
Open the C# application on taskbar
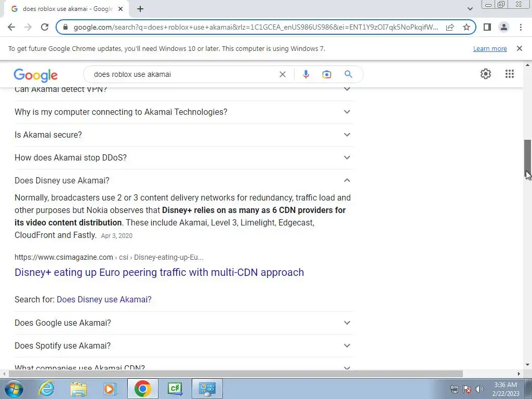[175, 389]
